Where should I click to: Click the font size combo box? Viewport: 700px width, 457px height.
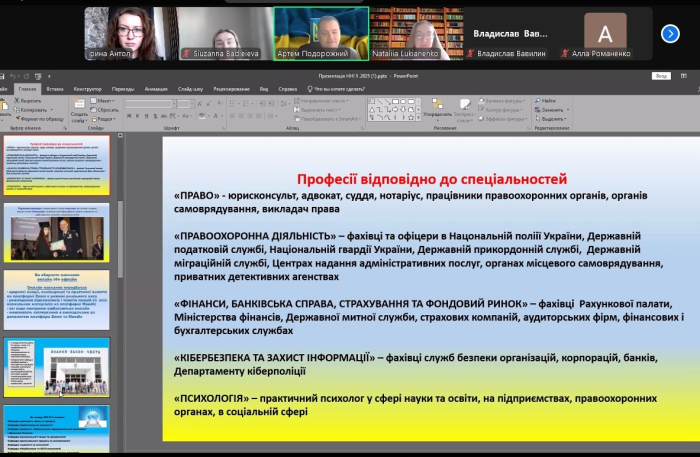point(186,104)
